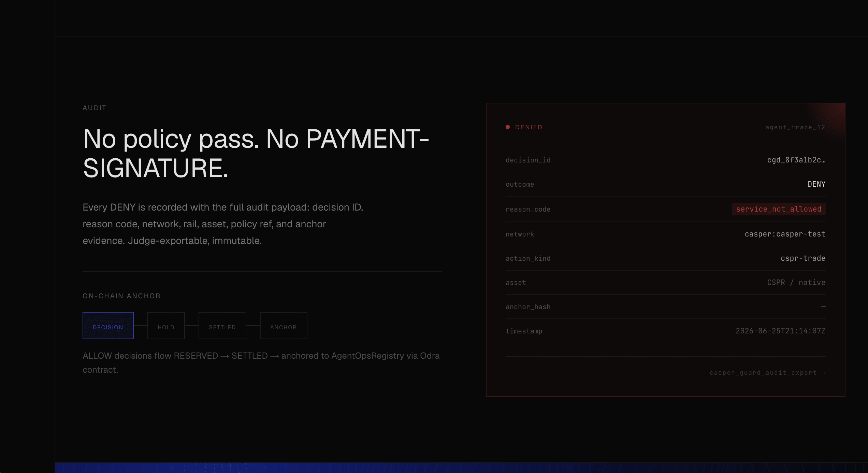Click the agent_trade_12 identifier
Viewport: 868px width, 473px height.
pos(795,127)
